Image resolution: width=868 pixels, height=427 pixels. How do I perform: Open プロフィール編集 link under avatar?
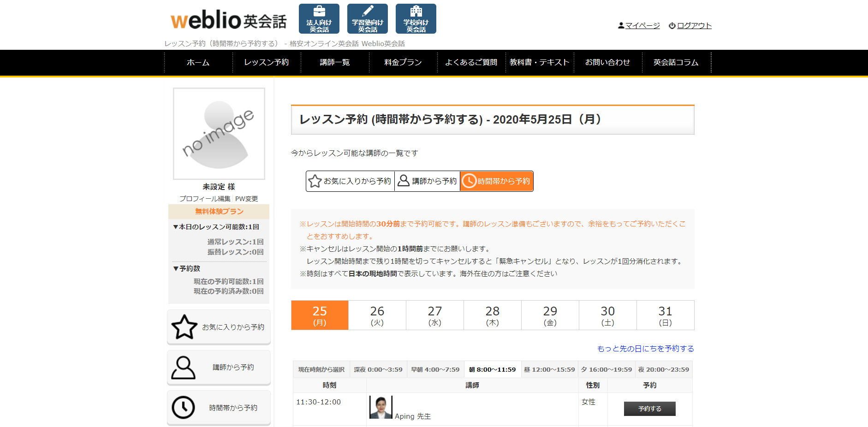(x=205, y=199)
